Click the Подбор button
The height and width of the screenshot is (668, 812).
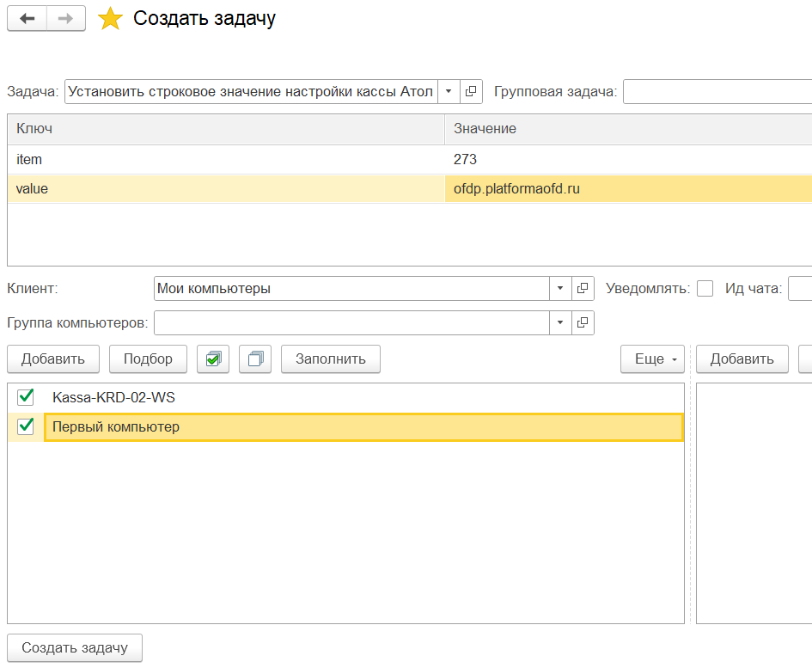148,359
